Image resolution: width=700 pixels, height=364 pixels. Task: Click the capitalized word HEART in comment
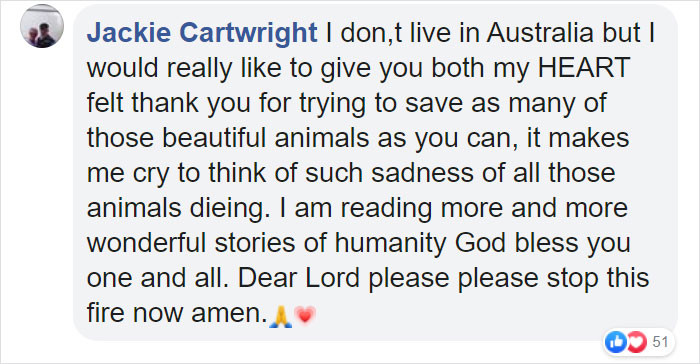[583, 68]
